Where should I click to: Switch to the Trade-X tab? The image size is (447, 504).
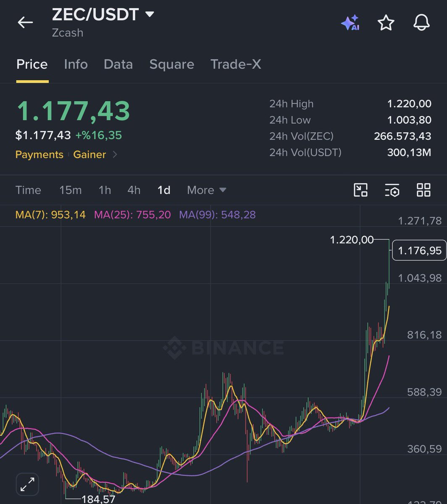(236, 64)
